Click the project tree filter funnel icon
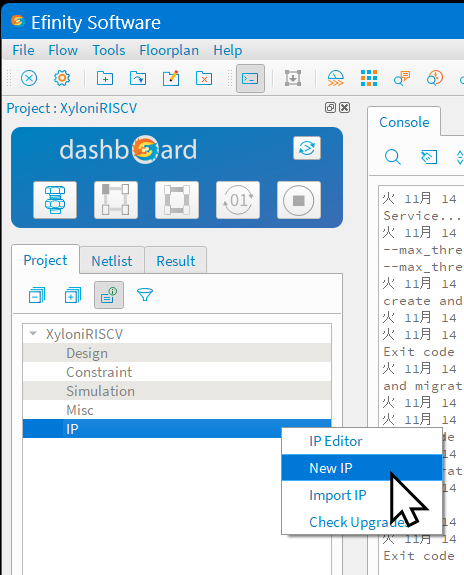Image resolution: width=464 pixels, height=575 pixels. point(145,295)
